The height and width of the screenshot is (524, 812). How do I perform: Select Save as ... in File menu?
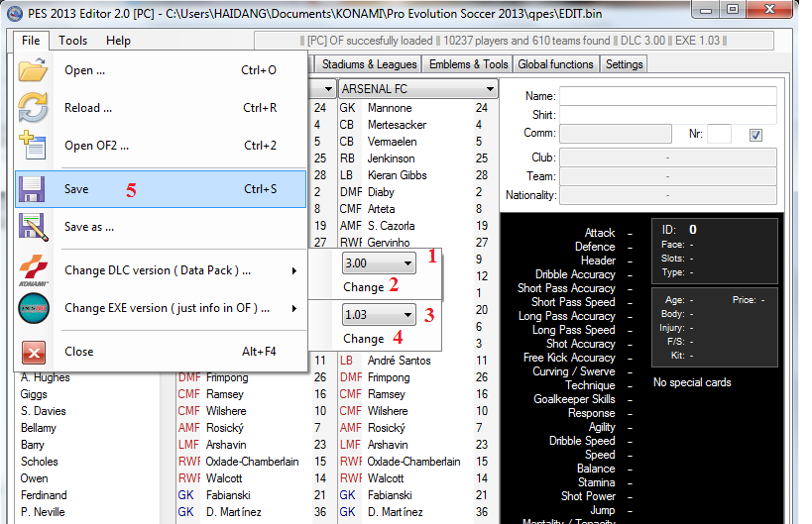tap(161, 227)
